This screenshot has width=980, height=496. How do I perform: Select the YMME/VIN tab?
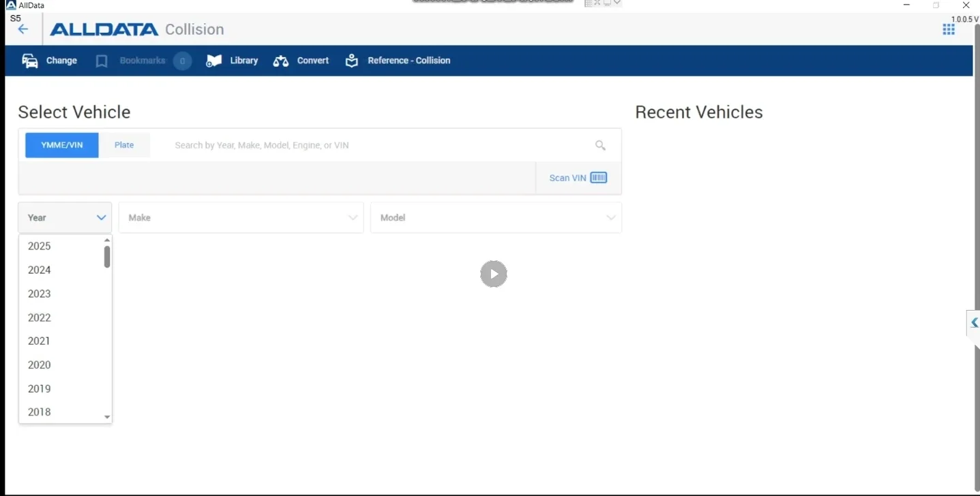tap(62, 145)
